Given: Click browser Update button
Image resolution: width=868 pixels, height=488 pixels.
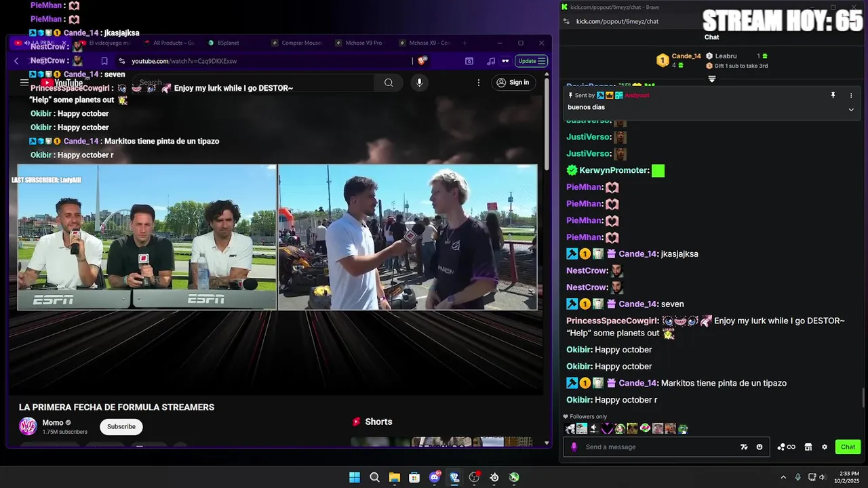Looking at the screenshot, I should tap(531, 61).
